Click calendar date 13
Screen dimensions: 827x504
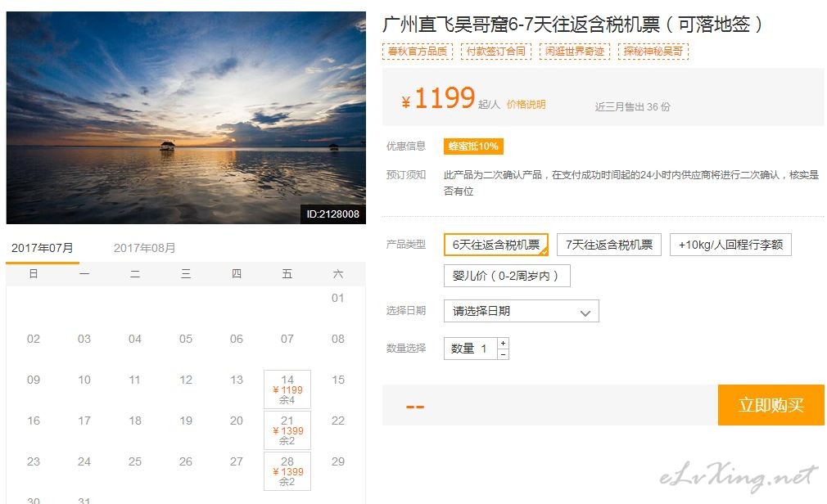[237, 380]
